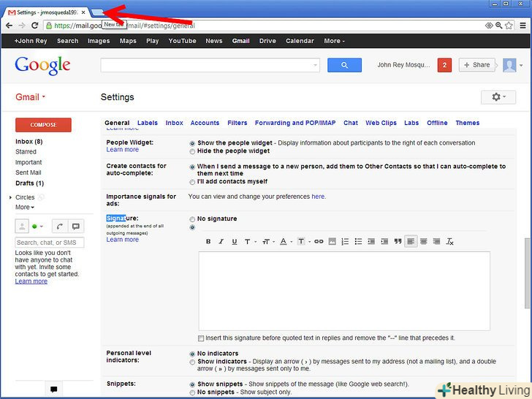
Task: Open the Labels settings tab
Action: (148, 123)
